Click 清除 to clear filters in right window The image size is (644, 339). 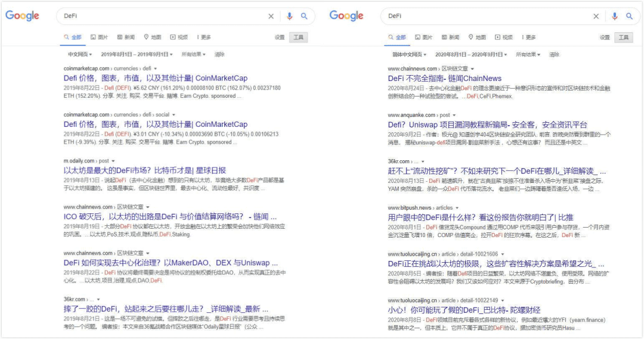(554, 54)
